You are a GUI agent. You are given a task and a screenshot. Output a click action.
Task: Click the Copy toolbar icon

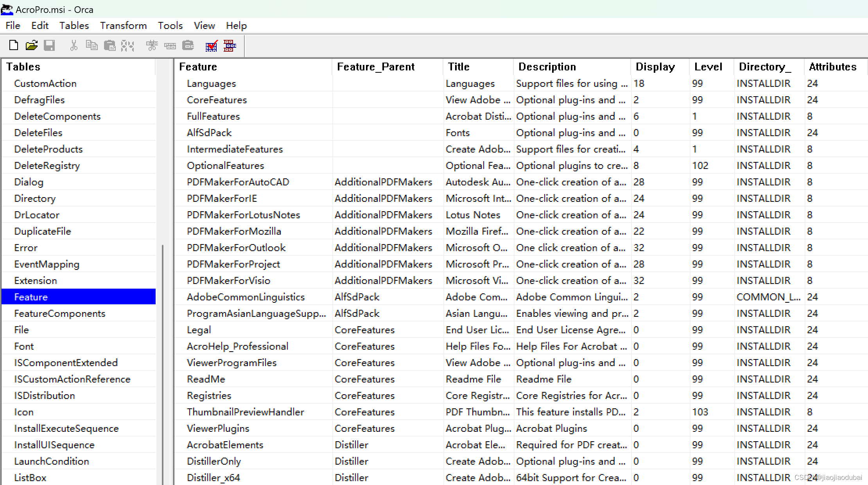point(91,46)
